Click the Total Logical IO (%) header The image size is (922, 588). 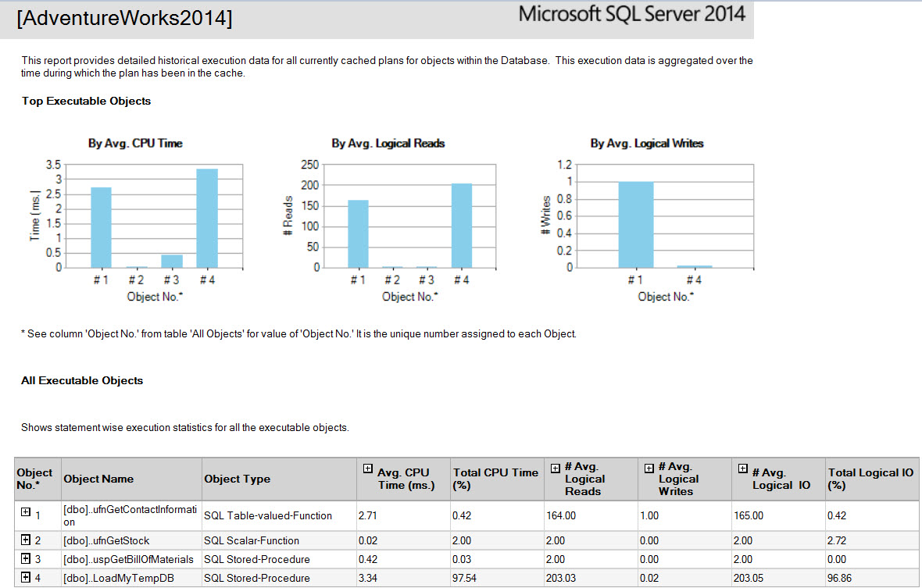tap(870, 479)
